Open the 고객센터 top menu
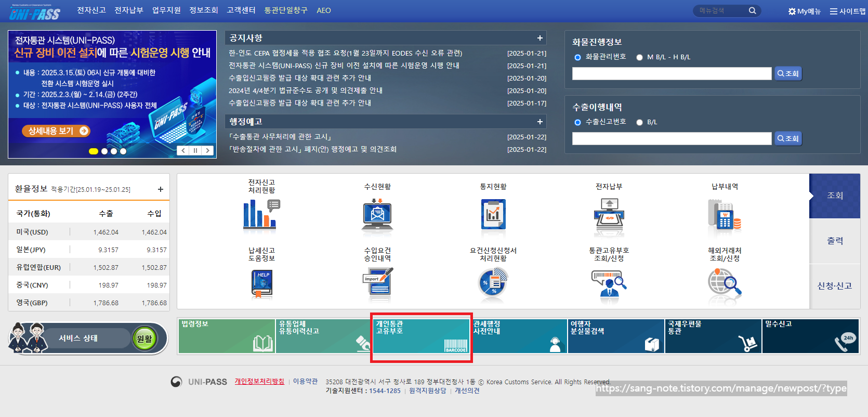 [x=241, y=10]
